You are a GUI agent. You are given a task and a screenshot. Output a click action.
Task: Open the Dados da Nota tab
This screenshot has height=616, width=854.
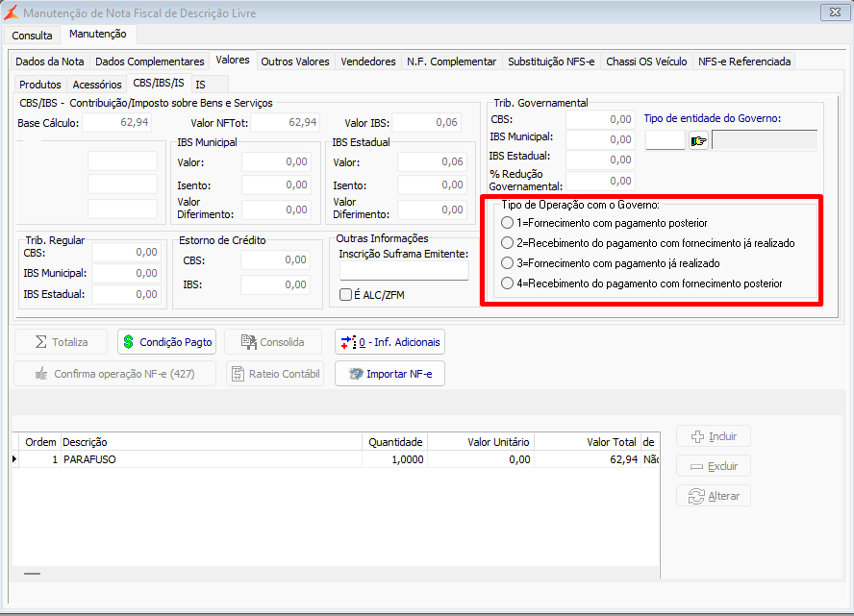click(50, 62)
